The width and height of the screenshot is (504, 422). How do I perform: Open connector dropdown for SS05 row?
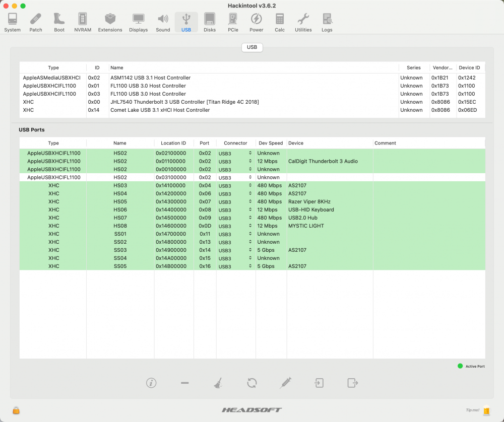click(x=235, y=266)
